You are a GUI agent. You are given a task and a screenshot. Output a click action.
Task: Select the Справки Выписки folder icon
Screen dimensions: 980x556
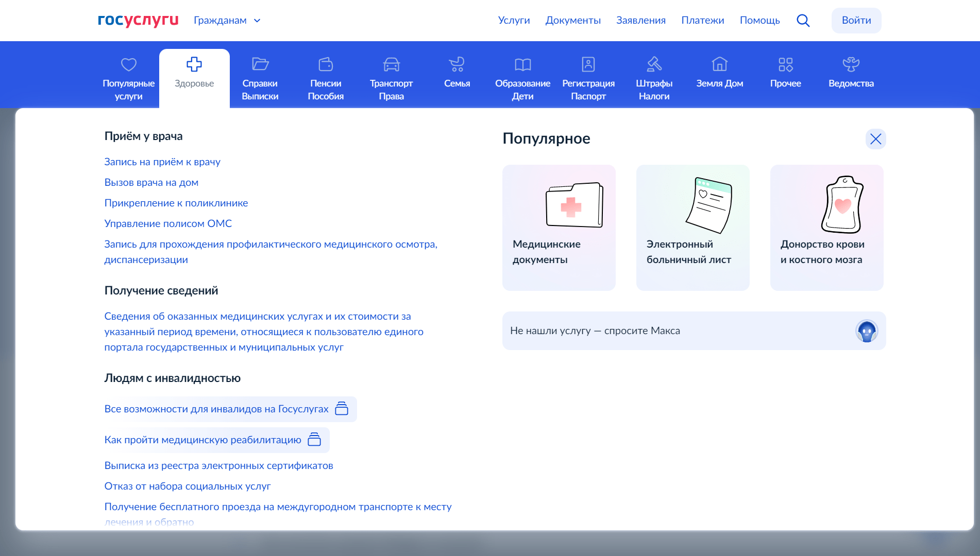(260, 64)
